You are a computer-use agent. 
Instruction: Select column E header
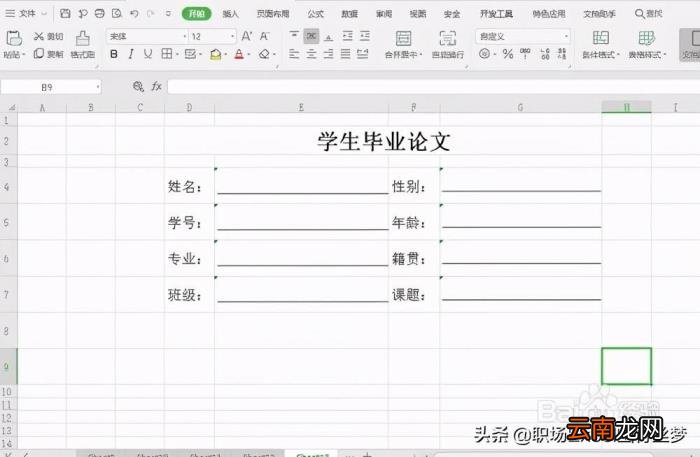click(x=301, y=107)
